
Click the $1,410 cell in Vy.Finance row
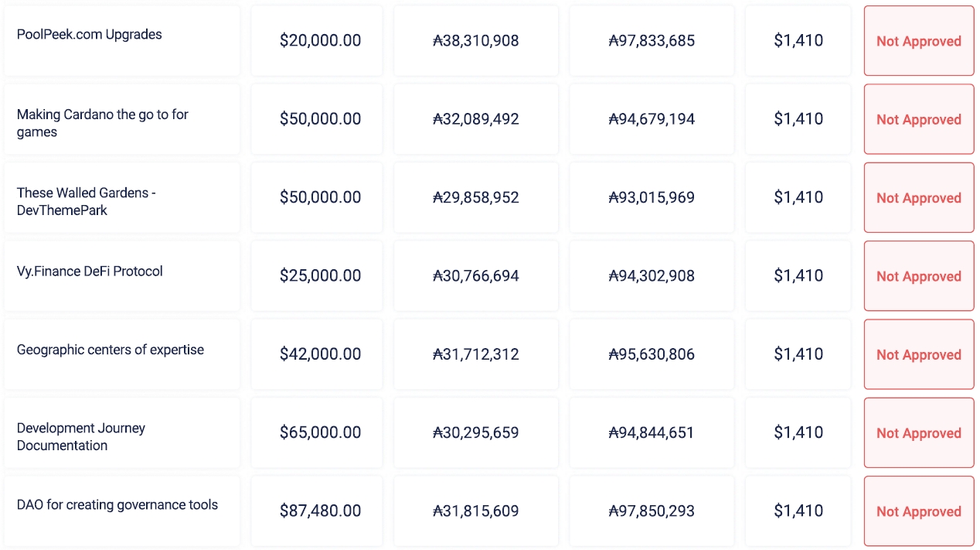(798, 276)
